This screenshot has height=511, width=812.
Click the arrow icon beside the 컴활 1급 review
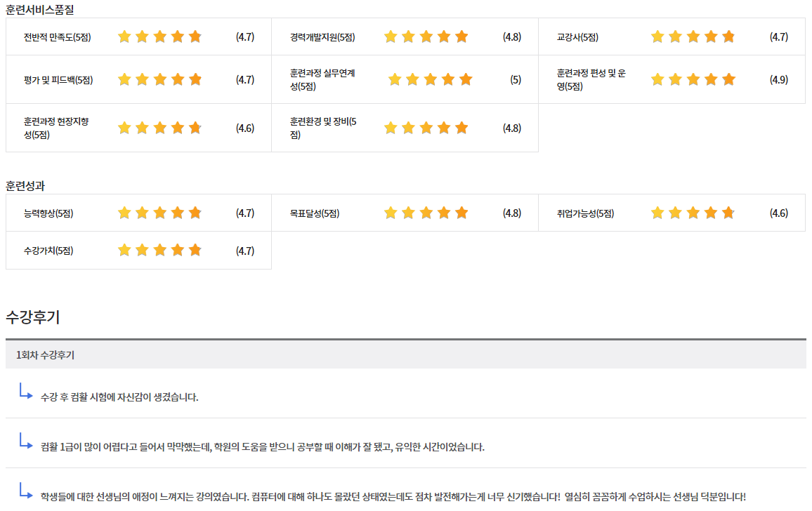(26, 442)
